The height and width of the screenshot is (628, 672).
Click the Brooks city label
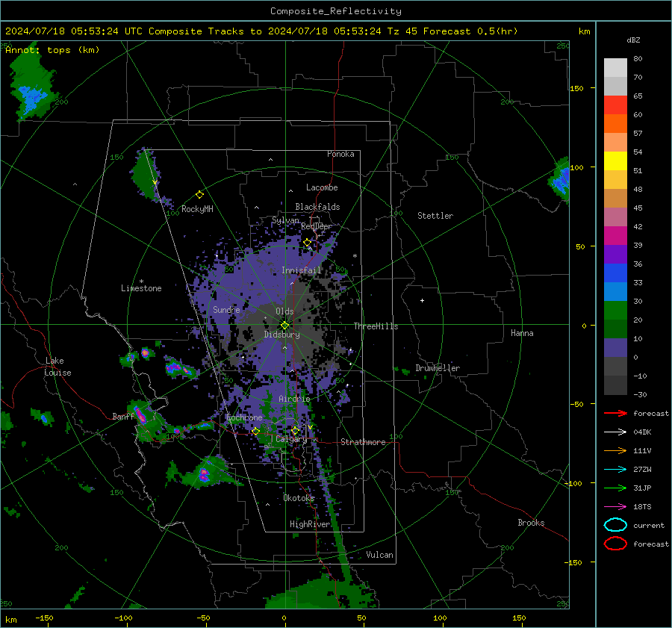coord(531,523)
